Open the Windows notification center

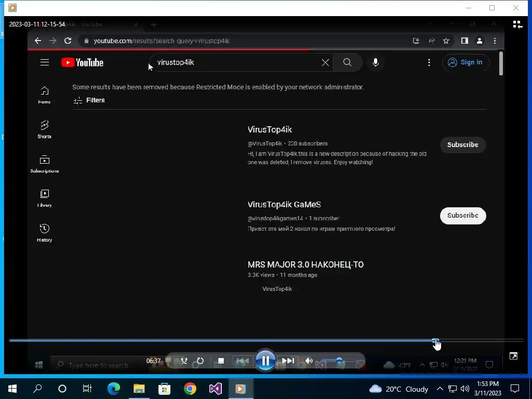pyautogui.click(x=515, y=389)
